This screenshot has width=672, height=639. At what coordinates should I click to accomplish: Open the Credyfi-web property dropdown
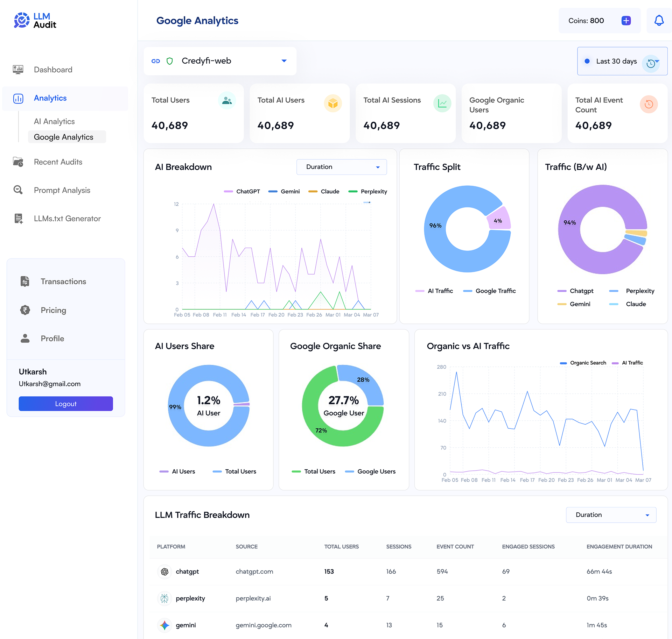(x=220, y=61)
